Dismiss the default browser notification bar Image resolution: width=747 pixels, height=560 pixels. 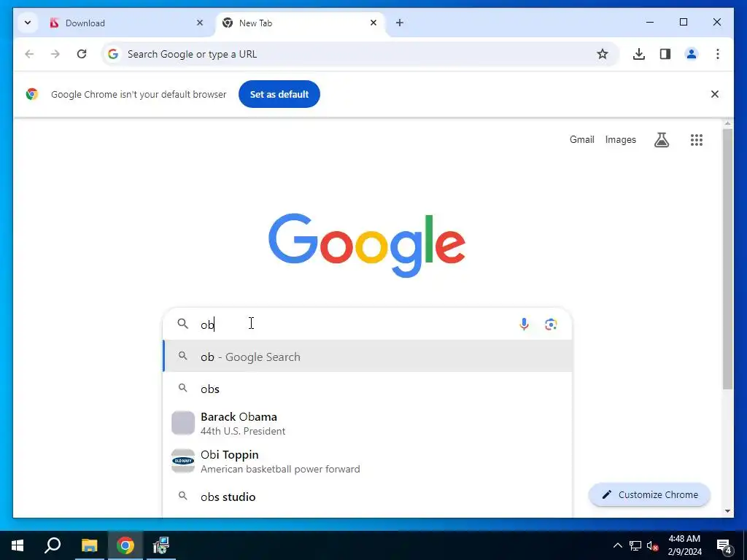click(x=715, y=94)
